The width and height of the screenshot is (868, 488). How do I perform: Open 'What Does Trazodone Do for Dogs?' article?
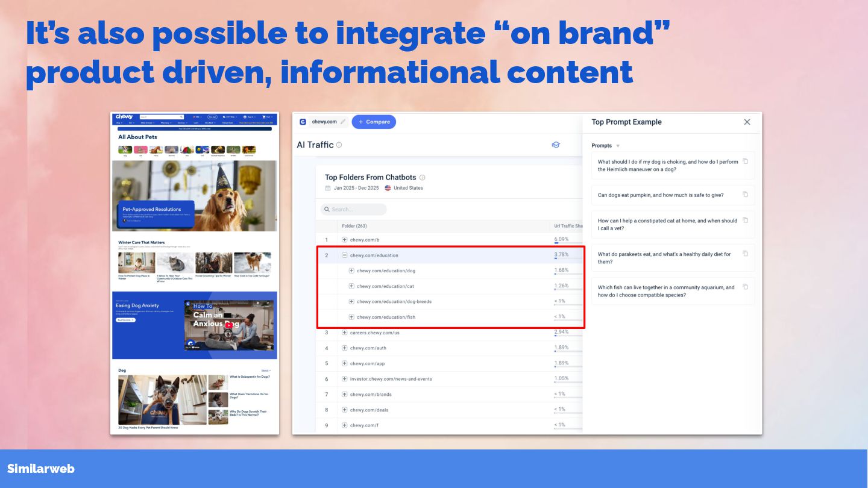click(x=249, y=396)
